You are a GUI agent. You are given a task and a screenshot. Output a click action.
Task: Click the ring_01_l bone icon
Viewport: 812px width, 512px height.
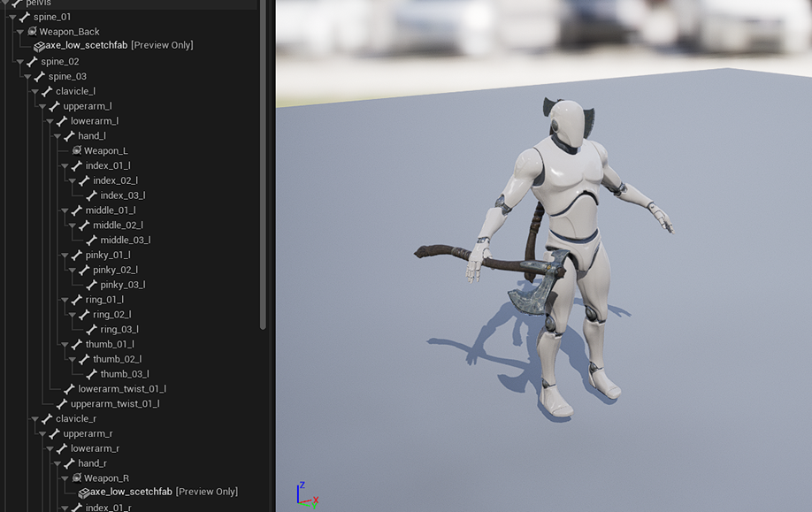77,300
